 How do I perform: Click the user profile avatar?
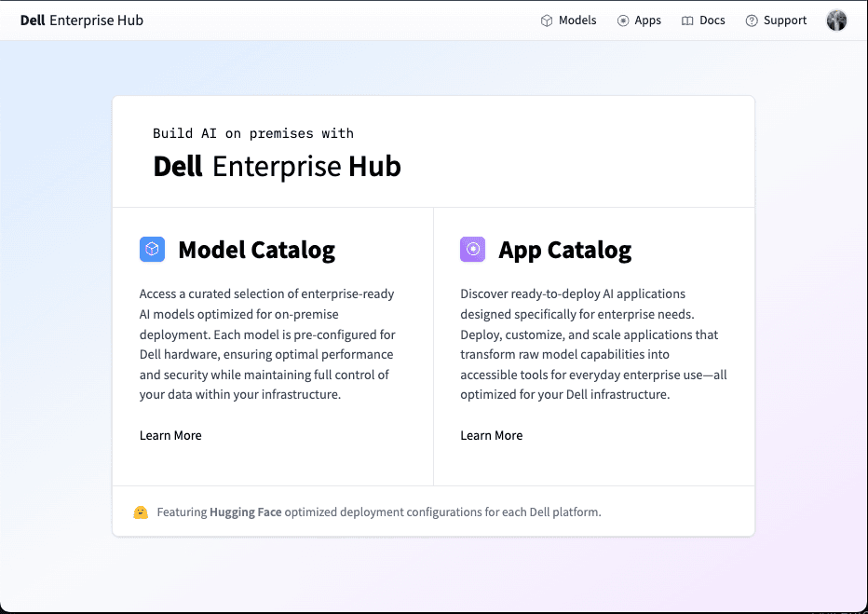coord(836,20)
